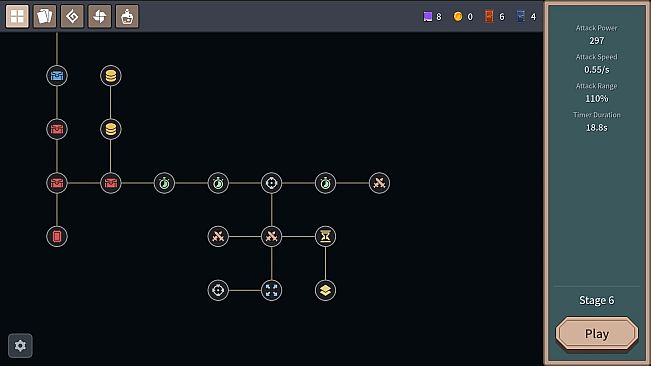This screenshot has width=651, height=366.
Task: Select the blue chest node
Action: tap(57, 76)
